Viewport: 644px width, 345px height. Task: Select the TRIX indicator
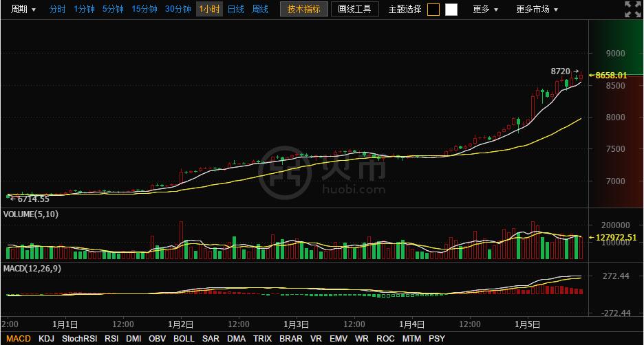point(262,339)
